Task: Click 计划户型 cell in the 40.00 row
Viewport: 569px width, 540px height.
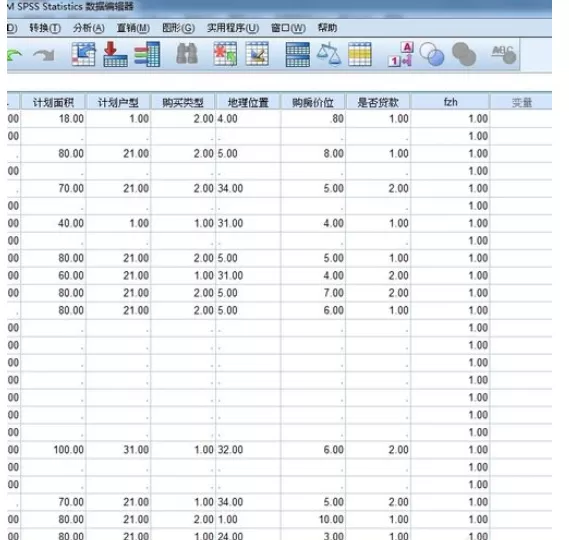Action: pos(118,223)
